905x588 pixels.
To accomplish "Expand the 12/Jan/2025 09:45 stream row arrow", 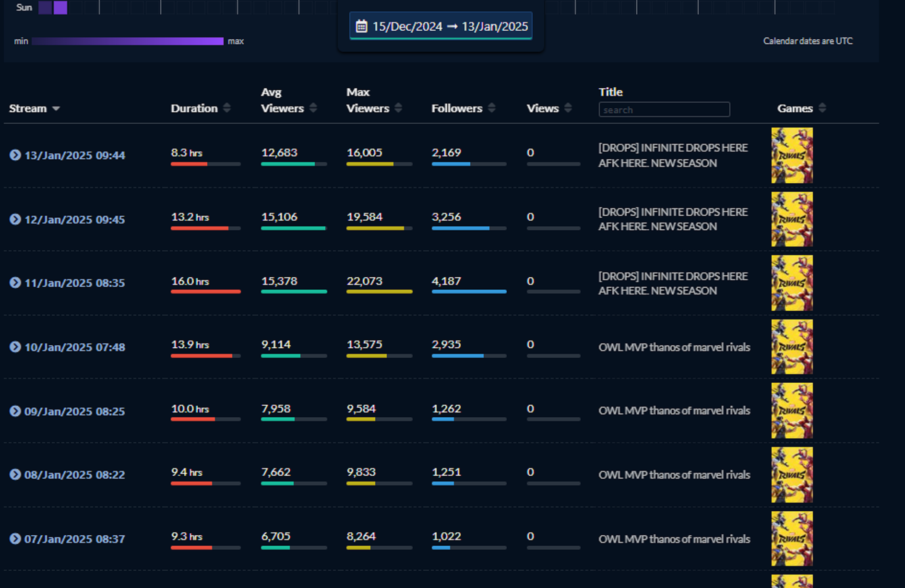I will 15,219.
